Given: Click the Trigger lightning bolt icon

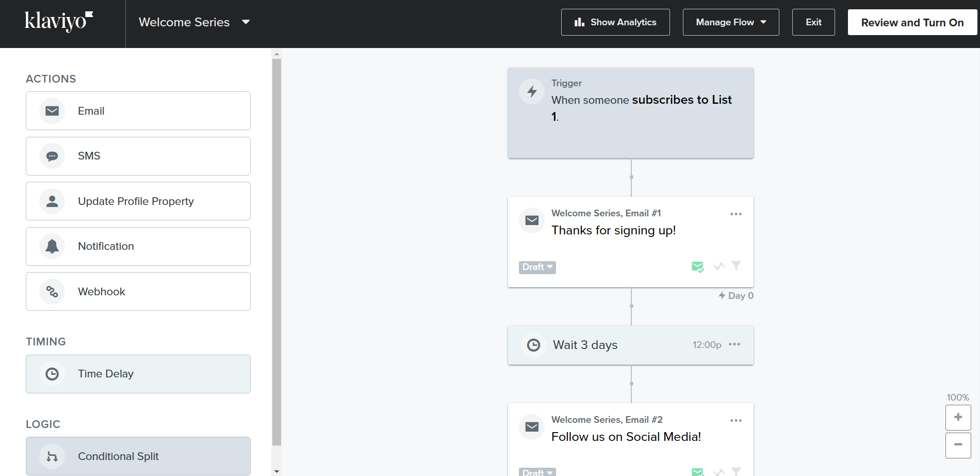Looking at the screenshot, I should tap(532, 91).
